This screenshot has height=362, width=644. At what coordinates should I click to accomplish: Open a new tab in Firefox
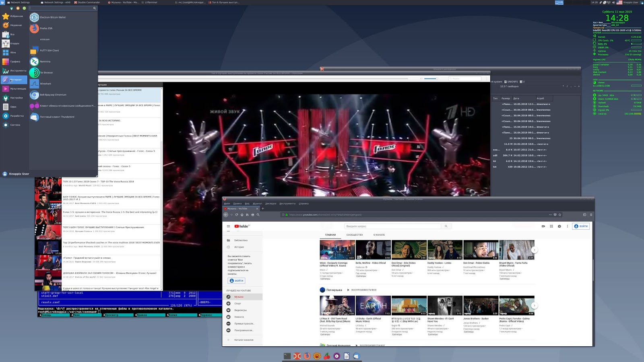click(263, 208)
